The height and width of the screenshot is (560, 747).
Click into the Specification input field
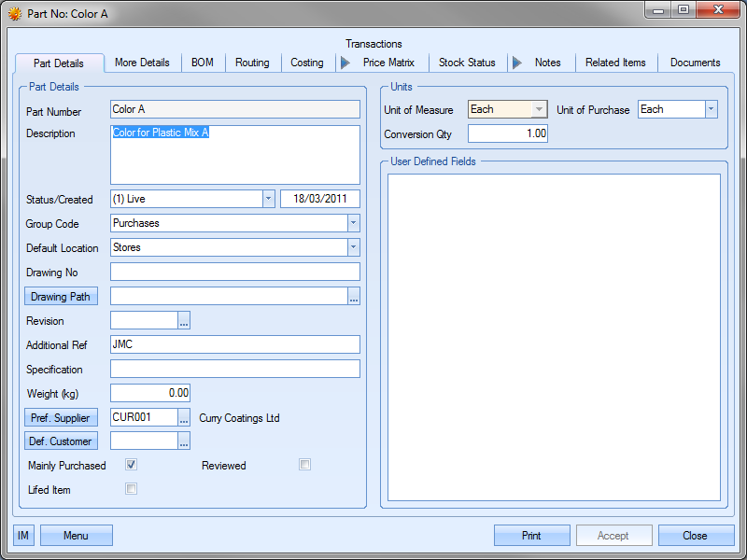(234, 370)
